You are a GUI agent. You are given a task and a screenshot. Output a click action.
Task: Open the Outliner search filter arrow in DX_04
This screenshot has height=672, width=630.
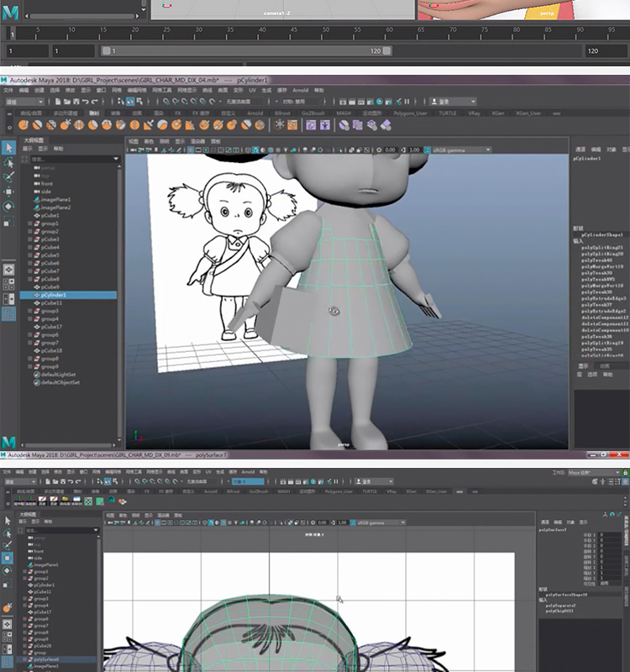(x=116, y=159)
